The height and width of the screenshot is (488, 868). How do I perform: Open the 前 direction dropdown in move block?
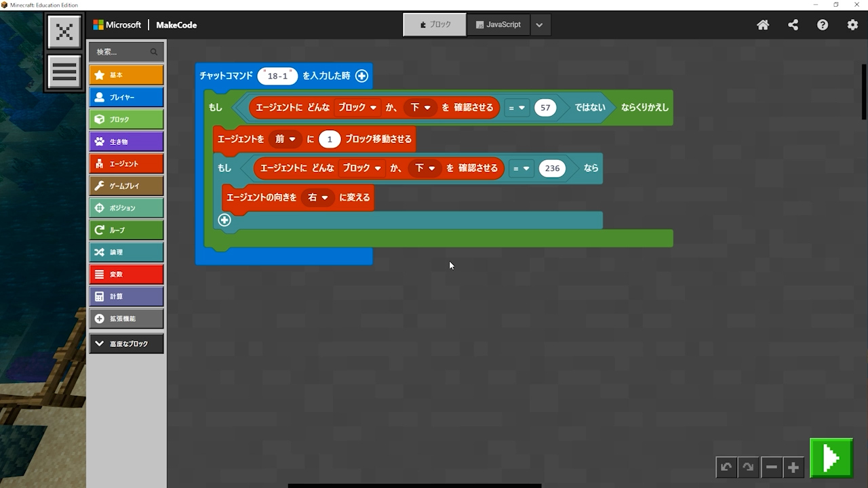tap(285, 139)
